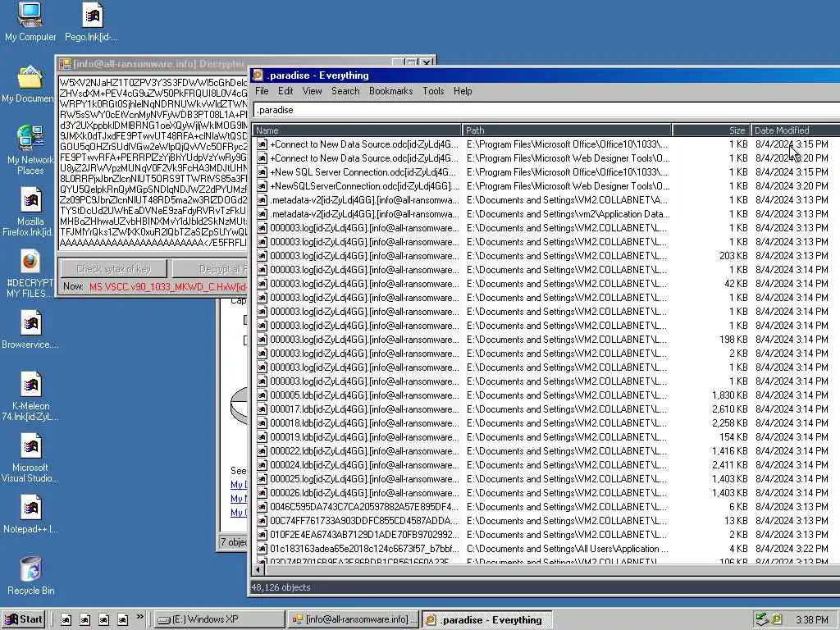Click Check syntax of key button in Decrypter
The width and height of the screenshot is (840, 630).
pos(113,268)
